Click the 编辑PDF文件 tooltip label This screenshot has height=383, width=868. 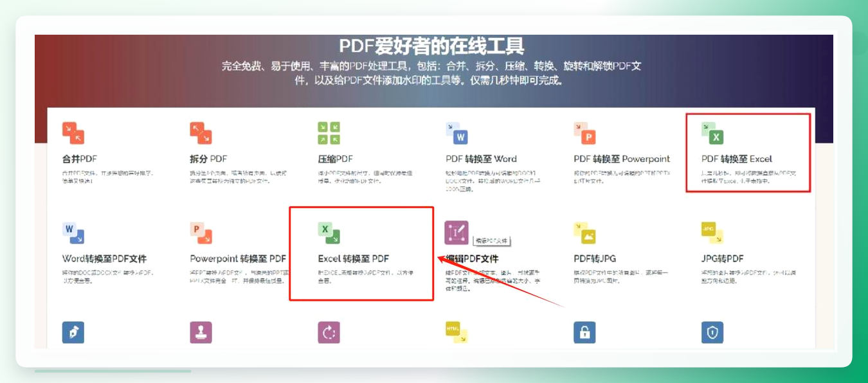click(491, 241)
